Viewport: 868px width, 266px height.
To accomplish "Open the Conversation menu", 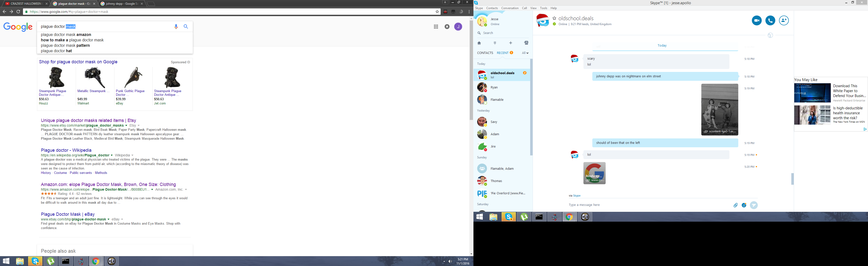I will [x=510, y=8].
